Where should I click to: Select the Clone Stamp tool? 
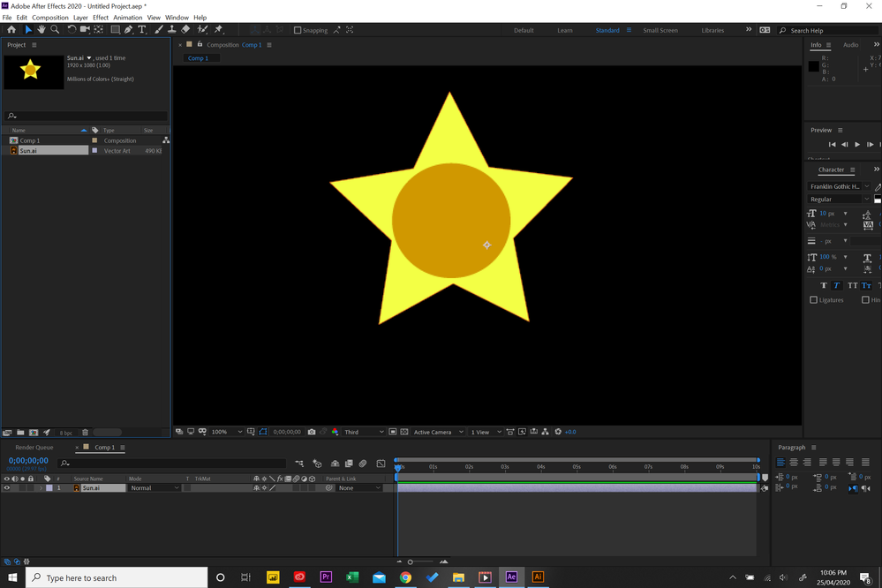[x=171, y=29]
